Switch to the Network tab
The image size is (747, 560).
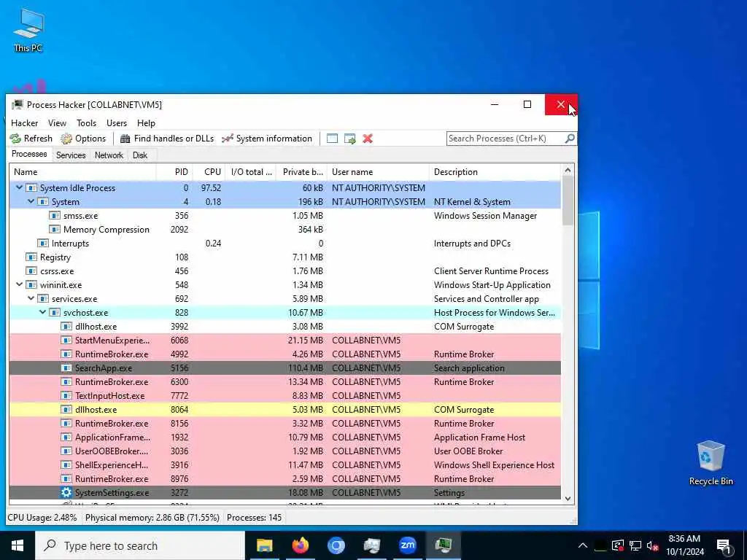point(109,155)
